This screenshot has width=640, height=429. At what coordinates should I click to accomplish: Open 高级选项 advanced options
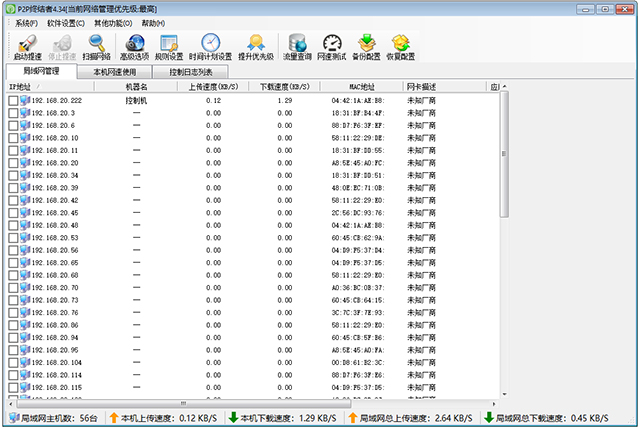point(134,46)
